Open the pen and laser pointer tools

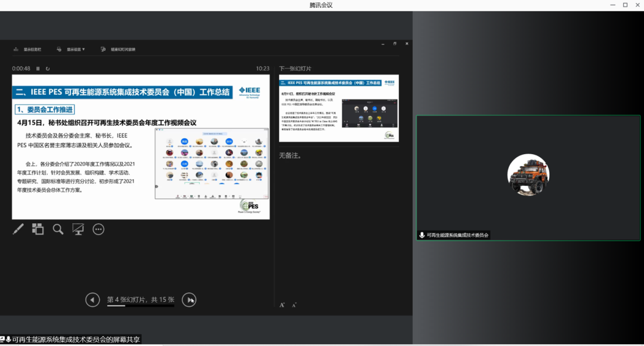tap(18, 229)
